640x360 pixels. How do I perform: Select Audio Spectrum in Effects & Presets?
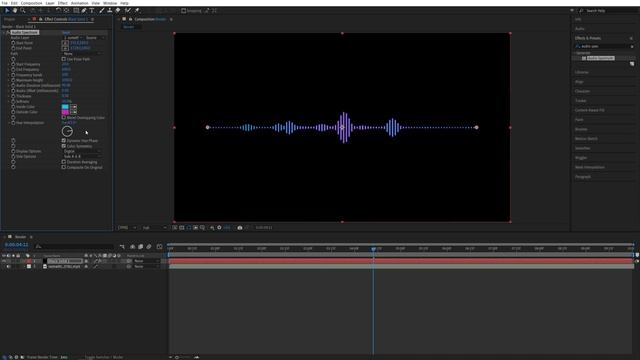point(600,58)
